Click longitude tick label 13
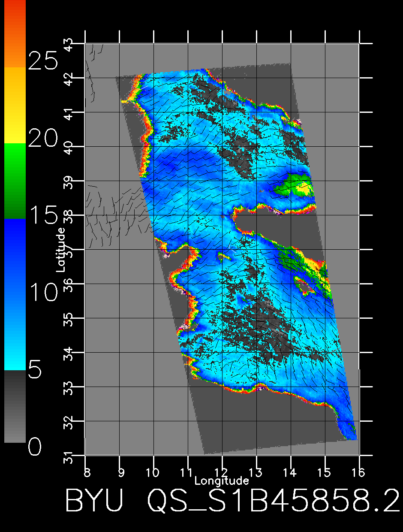 256,472
